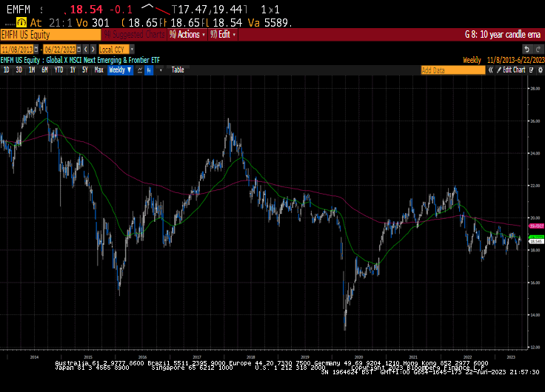
Task: Open the Weekly periodicity dropdown
Action: (120, 70)
